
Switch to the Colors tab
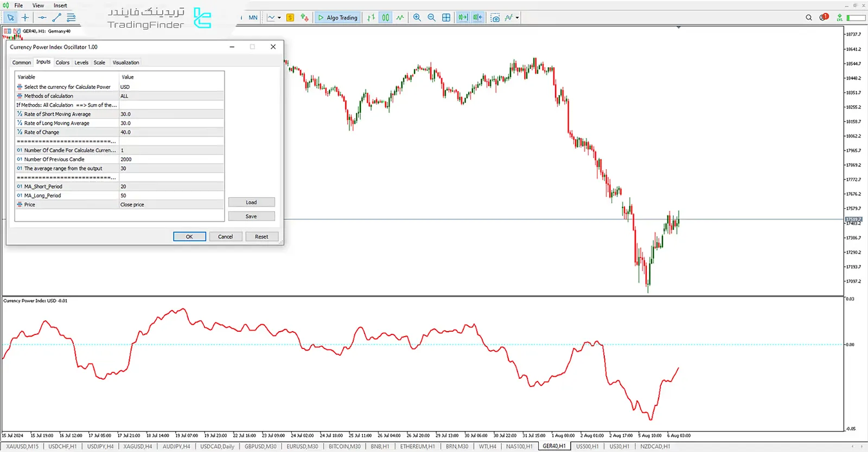click(x=62, y=62)
